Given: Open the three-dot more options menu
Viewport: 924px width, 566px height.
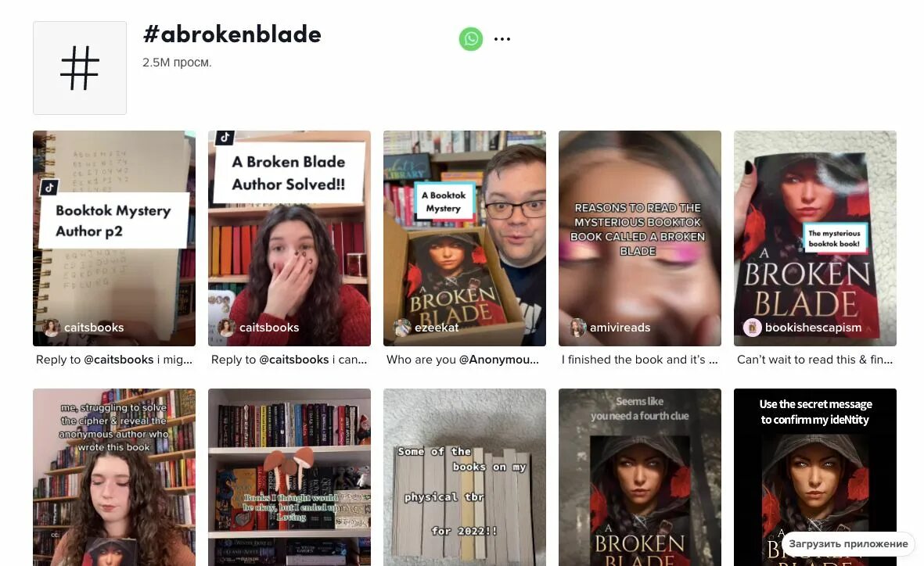Looking at the screenshot, I should pyautogui.click(x=502, y=39).
